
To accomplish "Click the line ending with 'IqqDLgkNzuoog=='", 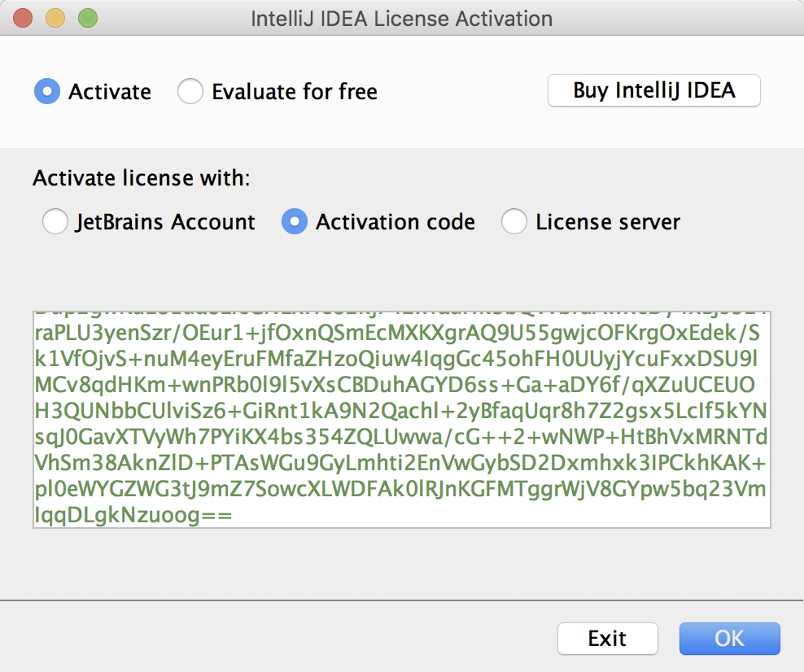I will (133, 515).
